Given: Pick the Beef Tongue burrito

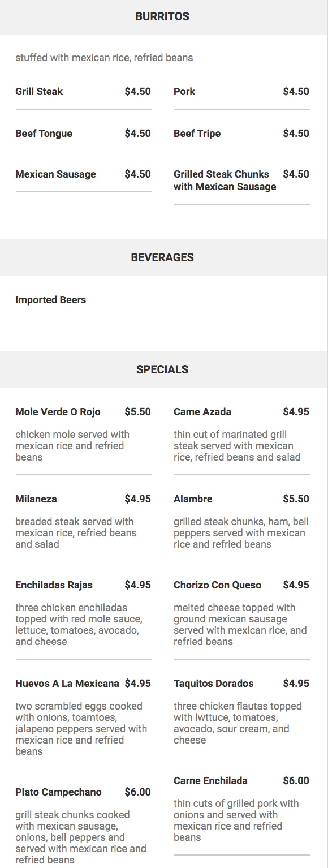Looking at the screenshot, I should click(x=83, y=134).
